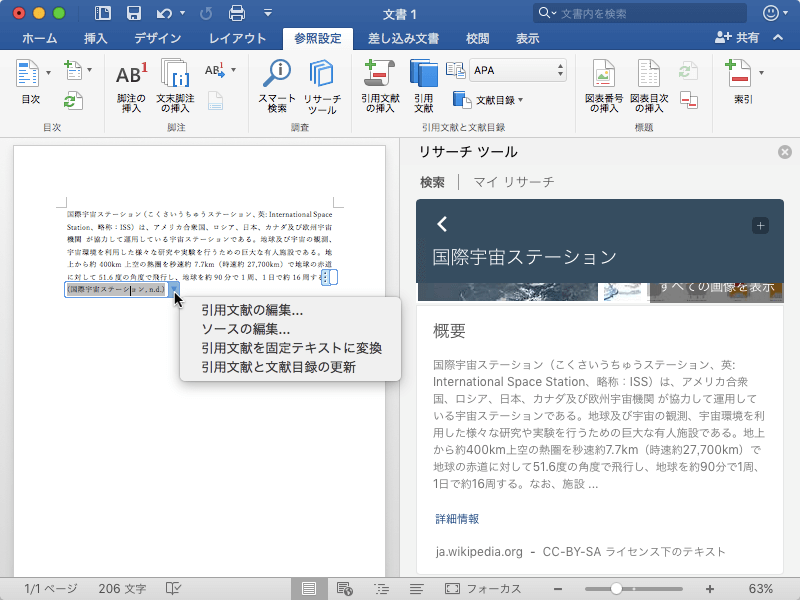Click the update table of figures icon
This screenshot has height=600, width=800.
tap(688, 70)
